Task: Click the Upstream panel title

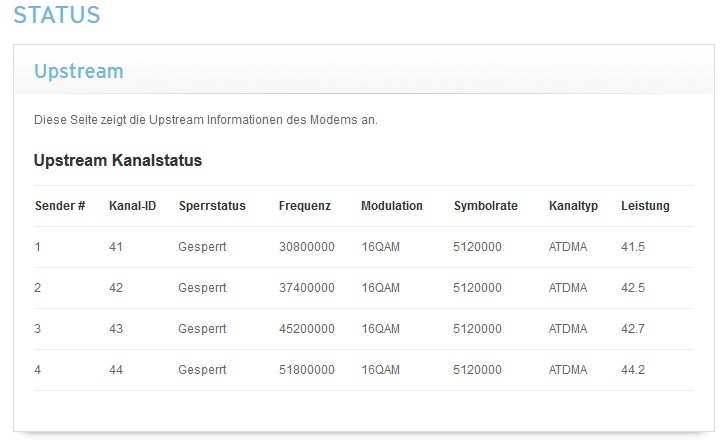Action: 78,71
